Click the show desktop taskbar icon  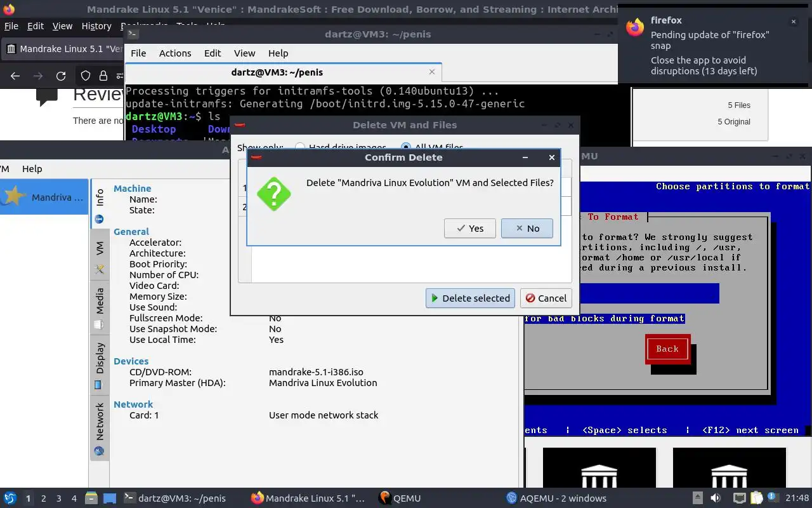click(109, 498)
